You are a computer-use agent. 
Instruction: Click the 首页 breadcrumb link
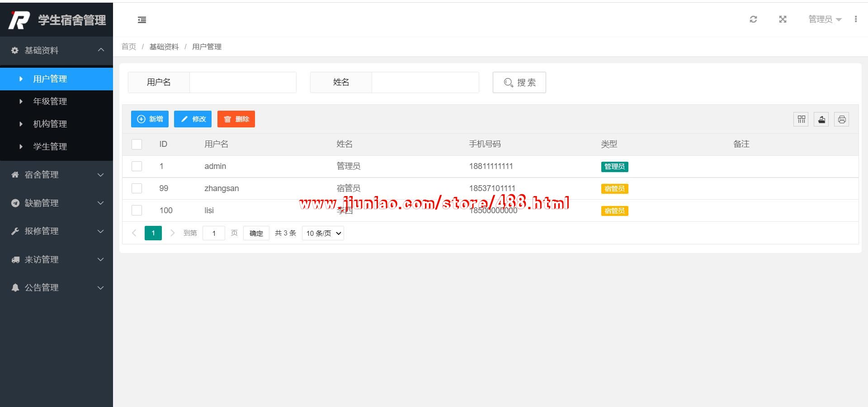[129, 47]
